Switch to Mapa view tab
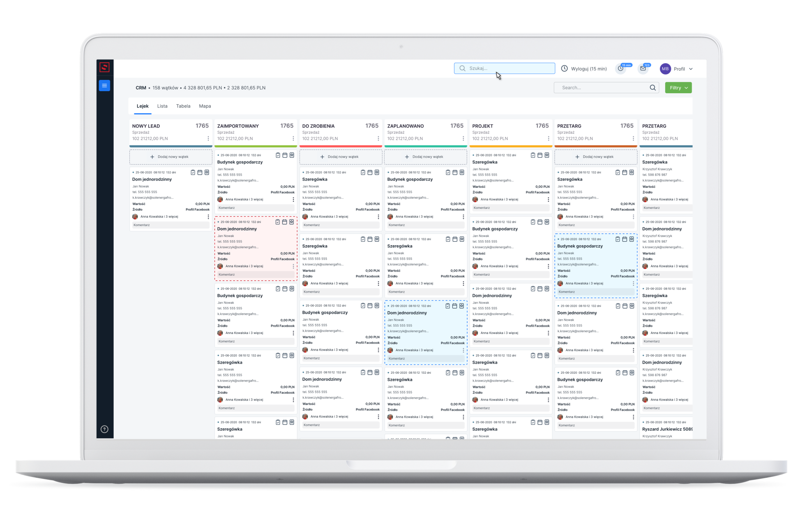This screenshot has width=798, height=532. 205,106
